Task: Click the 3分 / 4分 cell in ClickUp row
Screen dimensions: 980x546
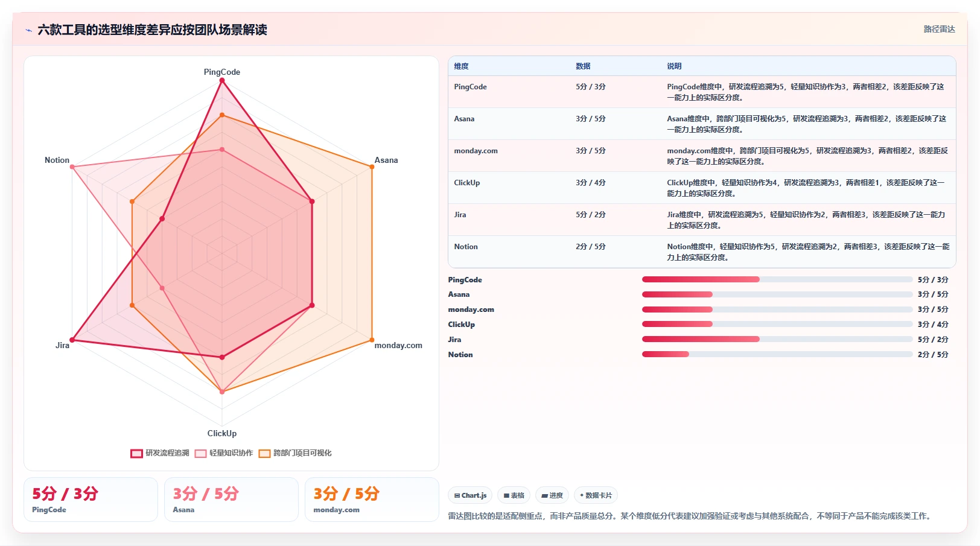Action: (590, 183)
